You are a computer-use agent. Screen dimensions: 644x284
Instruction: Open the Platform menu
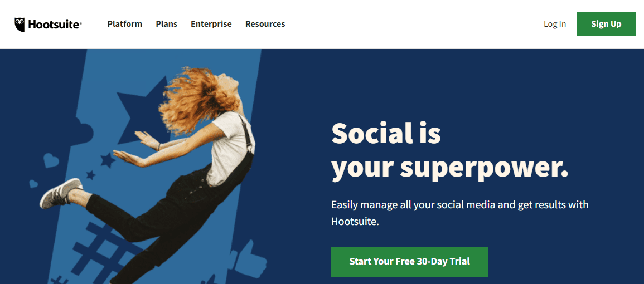point(125,24)
